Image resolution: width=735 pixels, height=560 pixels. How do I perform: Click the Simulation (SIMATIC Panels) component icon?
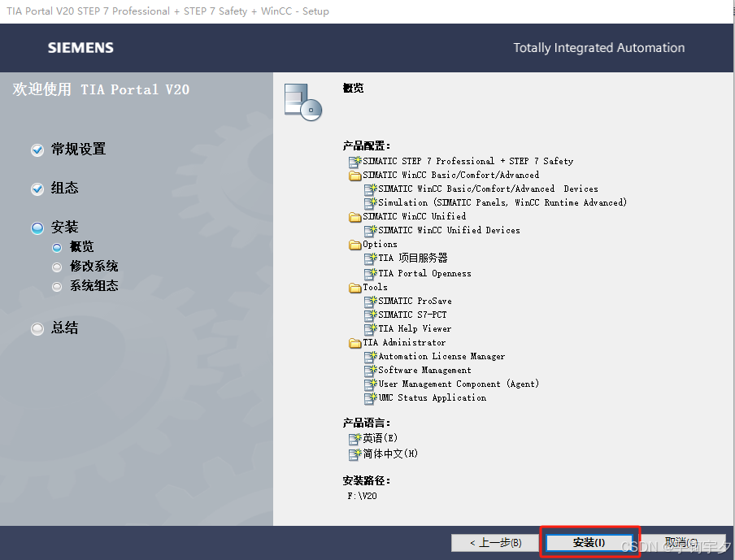pos(370,203)
